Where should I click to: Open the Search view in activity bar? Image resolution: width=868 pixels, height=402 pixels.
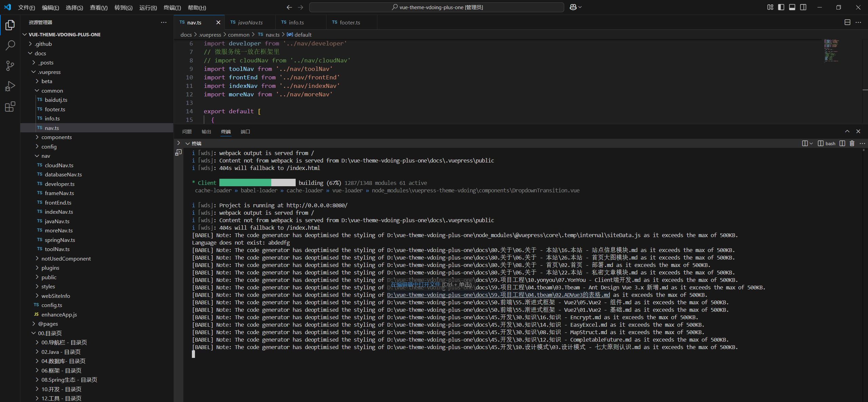click(10, 45)
